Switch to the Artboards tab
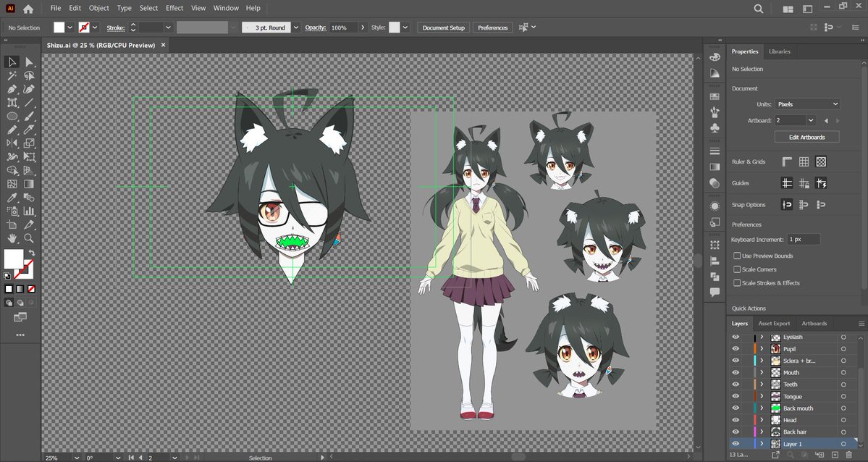868x462 pixels. click(814, 324)
